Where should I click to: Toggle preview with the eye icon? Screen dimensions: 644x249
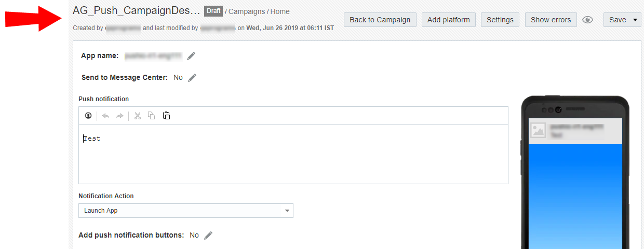(x=587, y=20)
